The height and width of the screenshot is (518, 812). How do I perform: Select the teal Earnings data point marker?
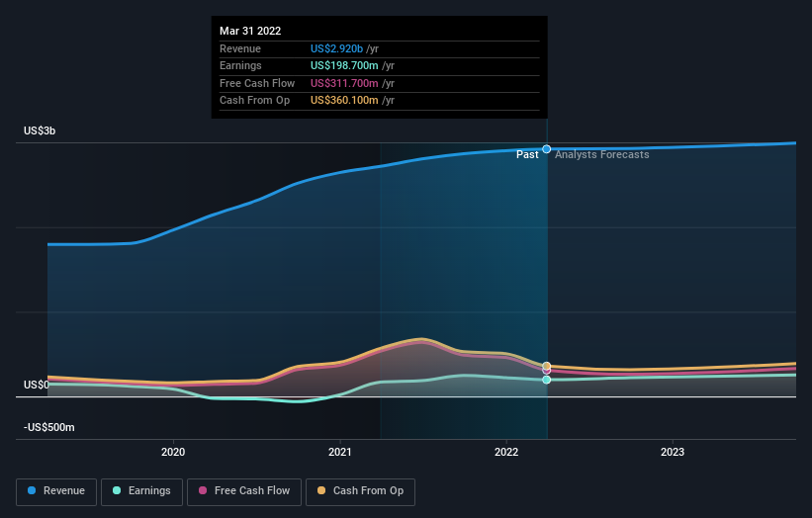[x=546, y=380]
